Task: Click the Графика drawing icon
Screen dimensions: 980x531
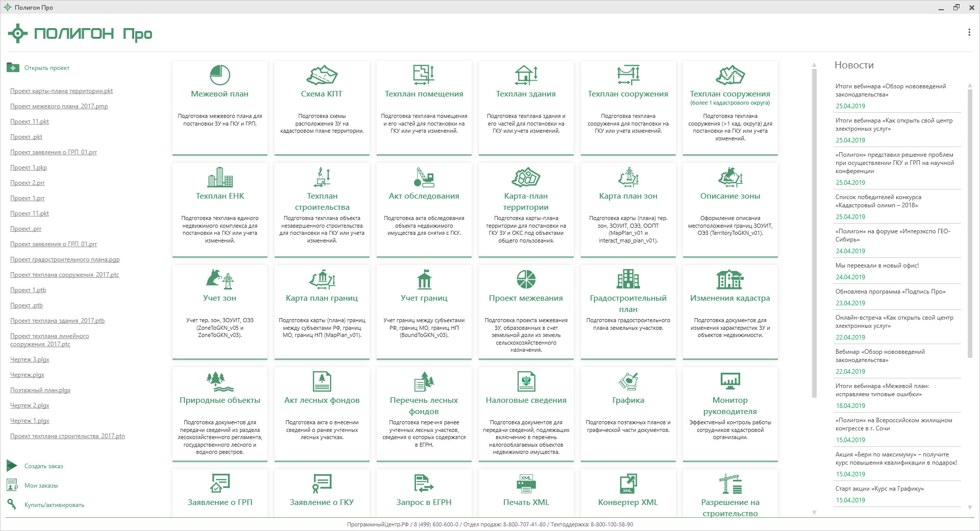Action: click(628, 381)
